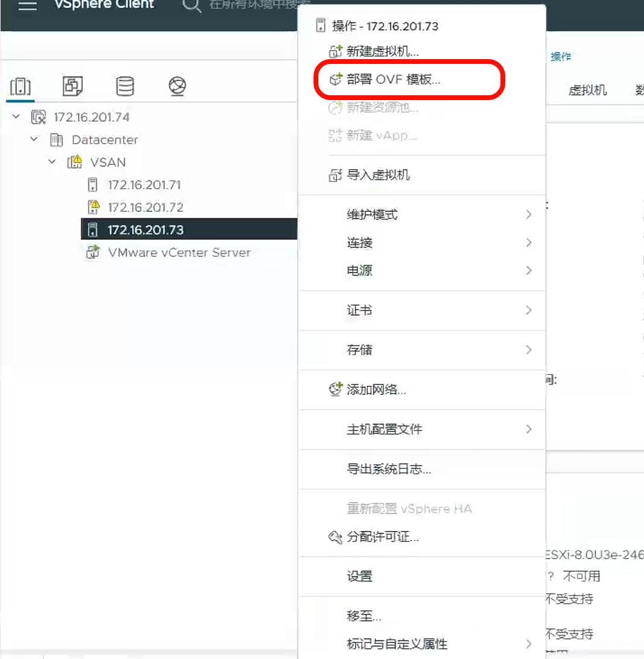Select VMware vCenter Server VM
Screen dimensions: 644x659
coord(179,253)
